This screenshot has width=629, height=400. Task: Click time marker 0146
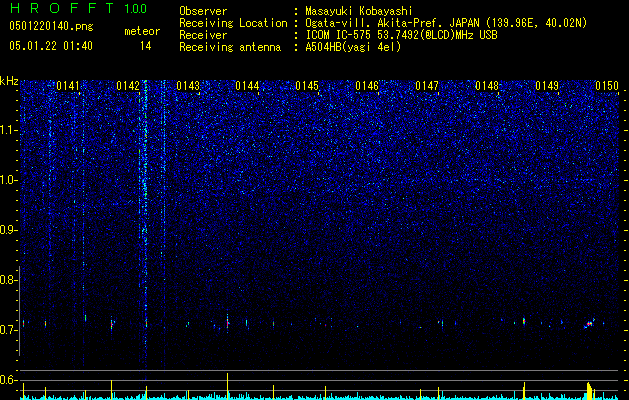pyautogui.click(x=367, y=86)
